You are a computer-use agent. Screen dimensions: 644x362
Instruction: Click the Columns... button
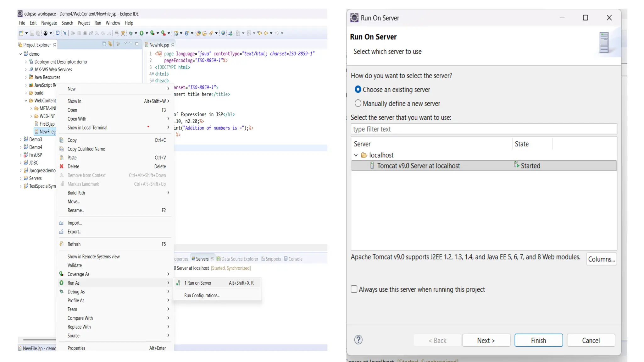[x=601, y=259]
